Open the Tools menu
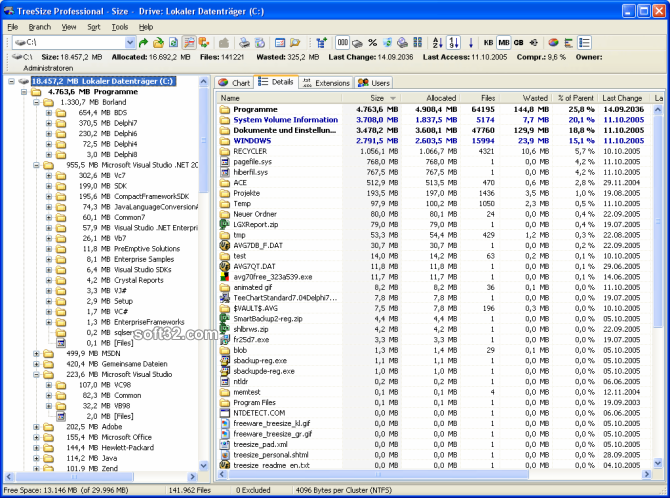This screenshot has width=670, height=498. (x=120, y=27)
